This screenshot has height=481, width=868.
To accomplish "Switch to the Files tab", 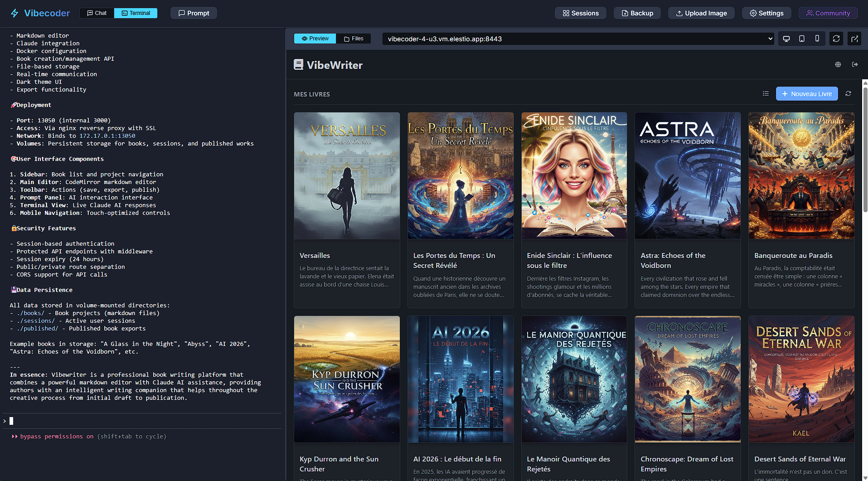I will [x=354, y=39].
